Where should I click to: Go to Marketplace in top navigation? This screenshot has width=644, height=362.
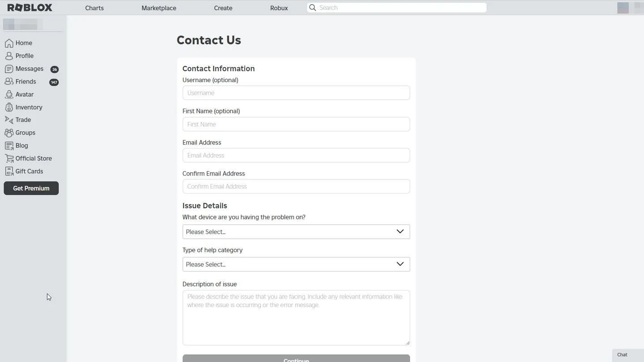[x=159, y=8]
